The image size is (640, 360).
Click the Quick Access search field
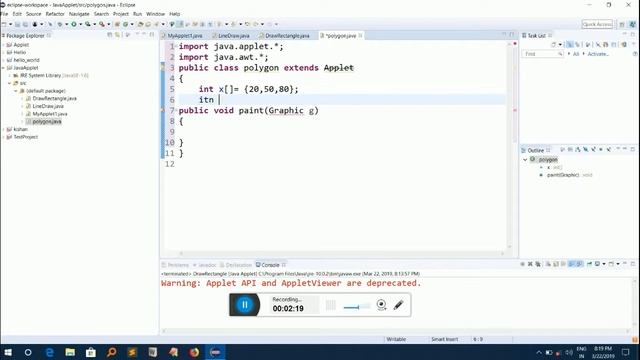tap(597, 24)
